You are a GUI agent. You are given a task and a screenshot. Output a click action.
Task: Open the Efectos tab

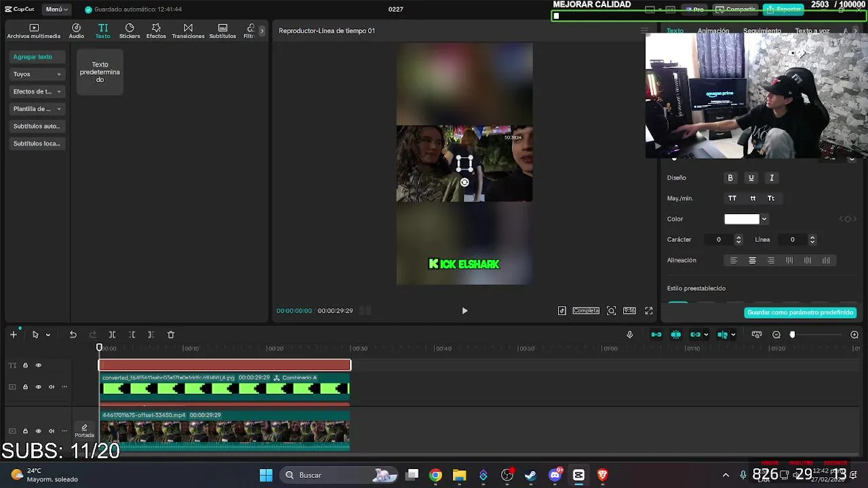156,31
